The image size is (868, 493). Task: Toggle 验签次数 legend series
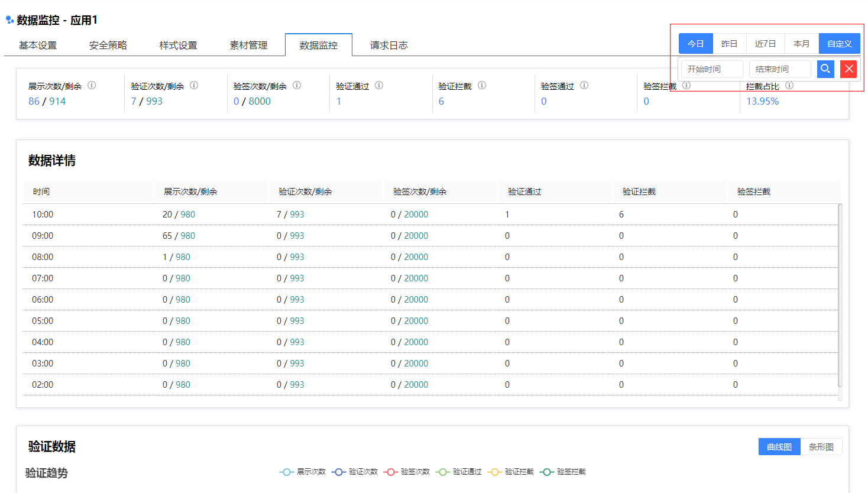(407, 472)
